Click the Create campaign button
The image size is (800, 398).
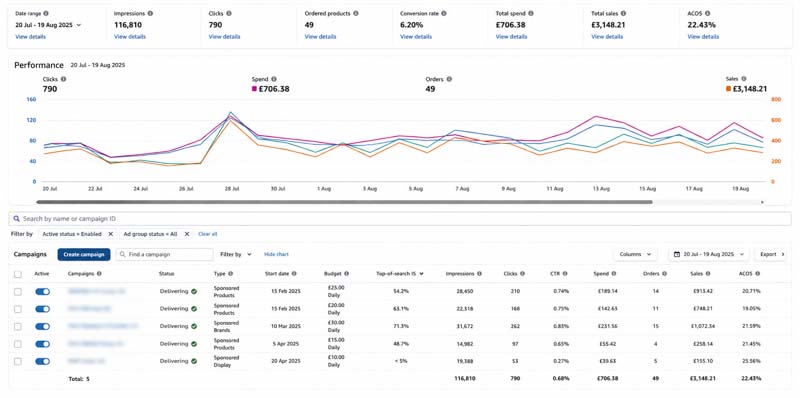pos(84,254)
